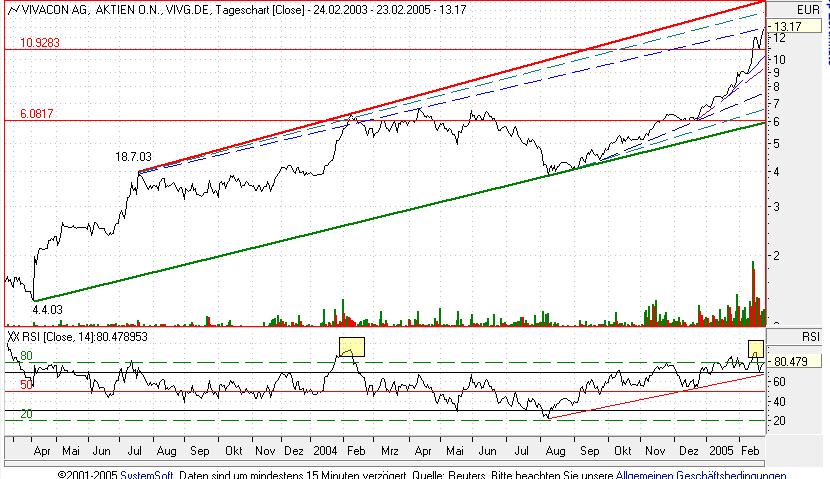Click the Mrz month label on time axis

point(390,450)
